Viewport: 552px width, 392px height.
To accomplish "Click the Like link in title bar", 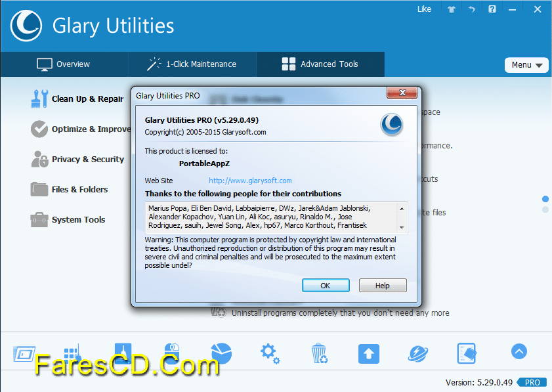I will click(x=424, y=9).
